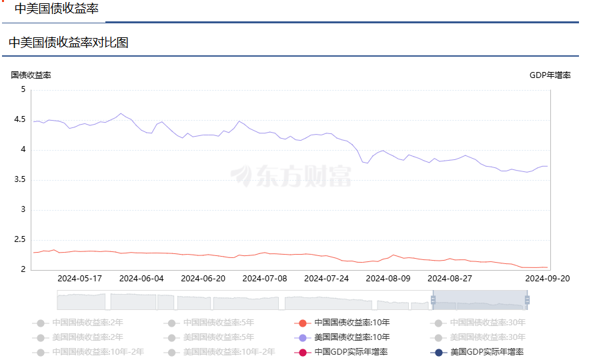Click the 中美国债收益率对比图 heading
The height and width of the screenshot is (364, 601).
click(x=69, y=43)
